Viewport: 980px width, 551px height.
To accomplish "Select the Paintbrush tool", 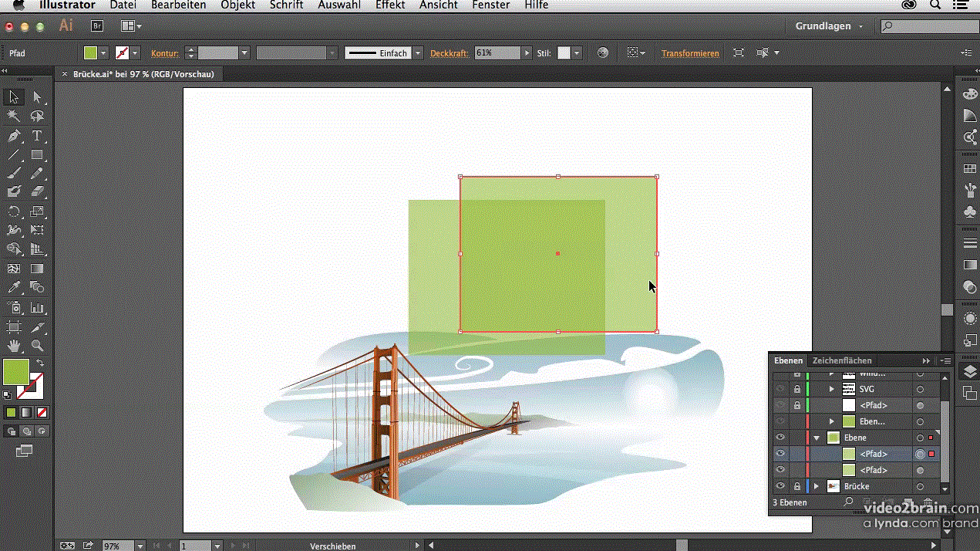I will click(x=13, y=174).
